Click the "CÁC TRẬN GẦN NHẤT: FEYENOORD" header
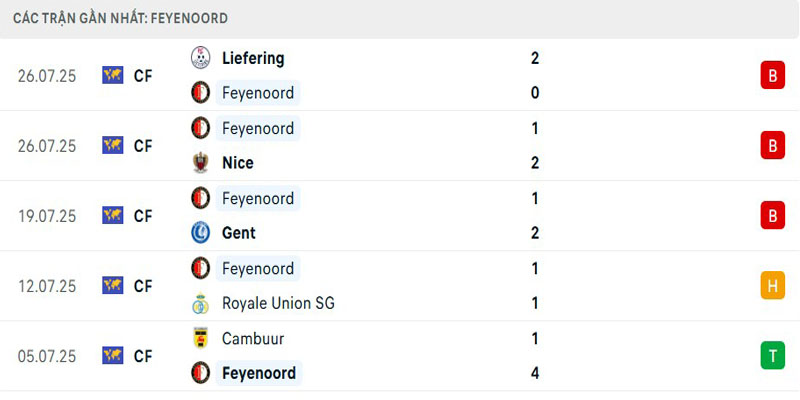The height and width of the screenshot is (400, 800). pyautogui.click(x=120, y=18)
